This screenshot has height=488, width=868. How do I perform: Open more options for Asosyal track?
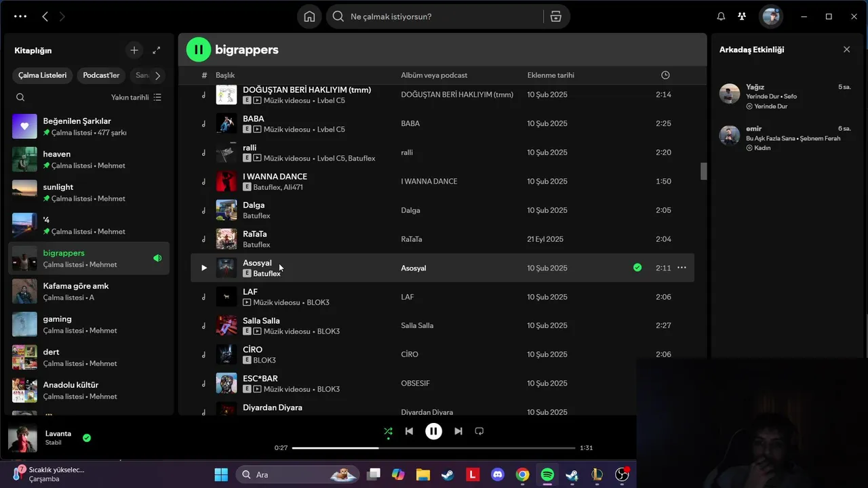[x=682, y=268]
